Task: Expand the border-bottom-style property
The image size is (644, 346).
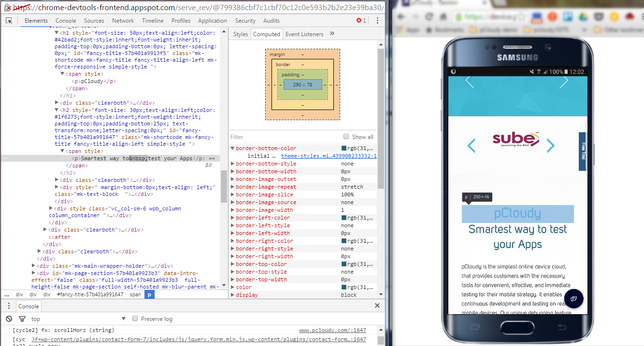Action: tap(232, 164)
